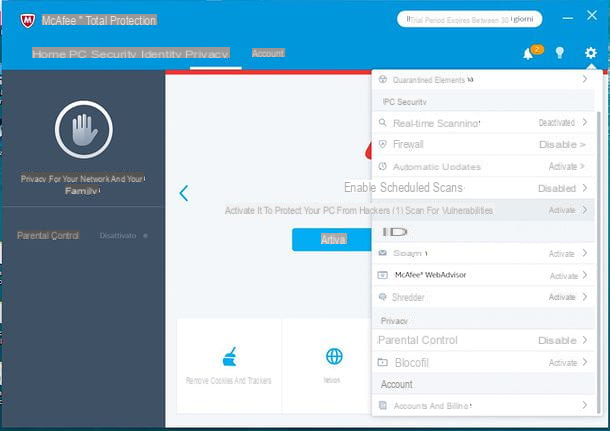Open Parental Control entry in settings menu
Screen dimensions: 610x431
[x=483, y=340]
